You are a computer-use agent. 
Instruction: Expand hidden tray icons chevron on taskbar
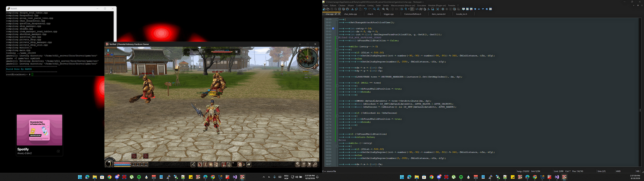(x=264, y=177)
